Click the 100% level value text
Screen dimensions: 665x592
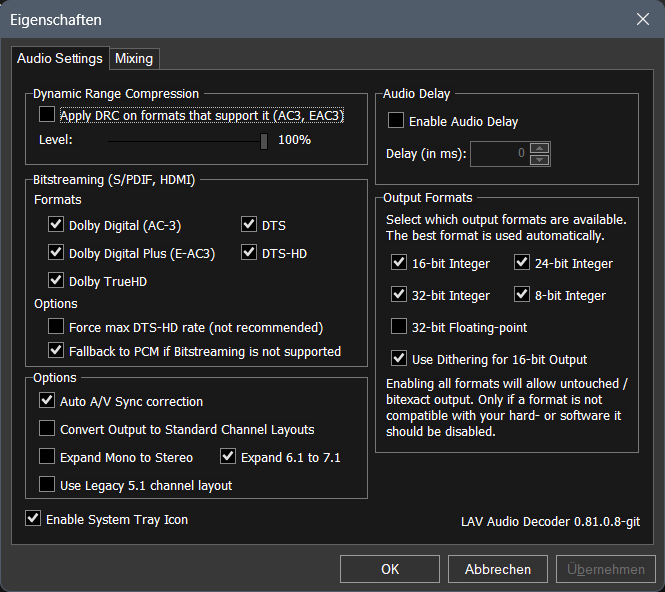click(x=294, y=140)
